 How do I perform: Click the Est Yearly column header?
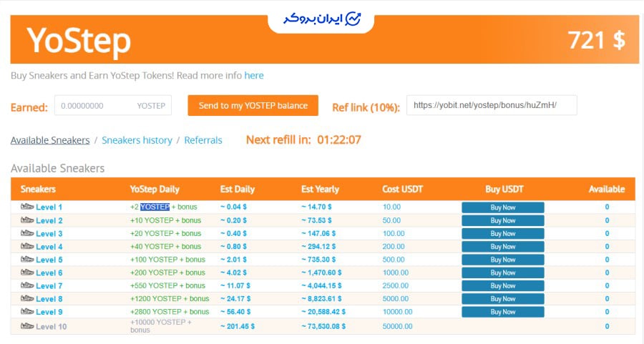point(320,190)
